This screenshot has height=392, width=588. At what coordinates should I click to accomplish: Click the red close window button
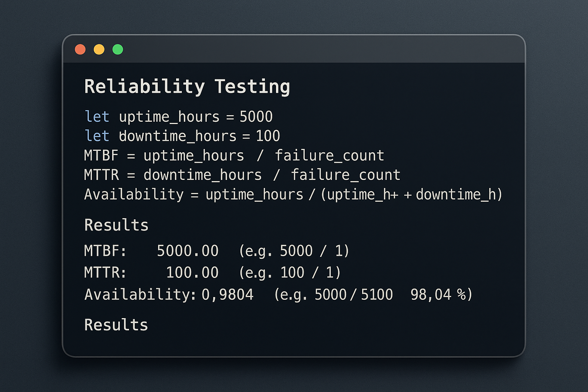point(80,49)
